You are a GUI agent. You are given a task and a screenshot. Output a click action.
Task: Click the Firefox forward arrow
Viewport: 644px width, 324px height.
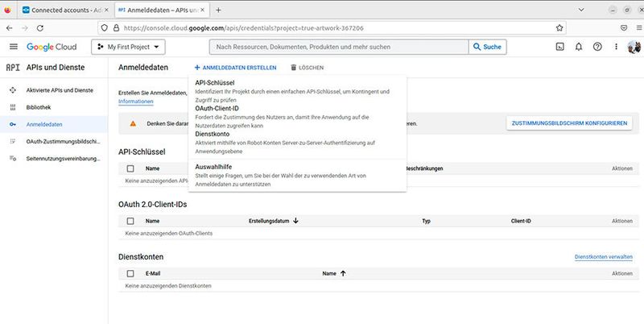coord(25,28)
